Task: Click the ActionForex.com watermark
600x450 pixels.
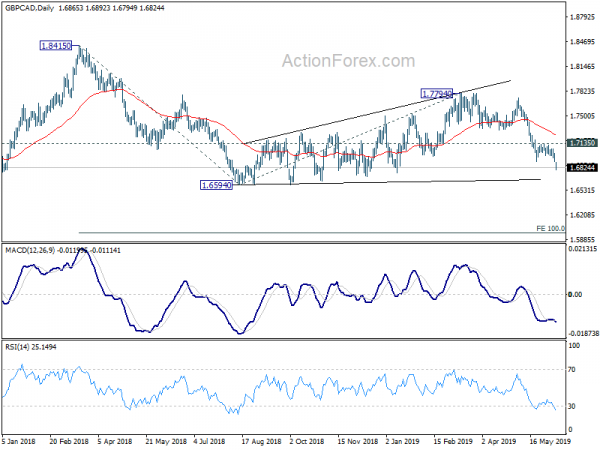Action: (348, 61)
